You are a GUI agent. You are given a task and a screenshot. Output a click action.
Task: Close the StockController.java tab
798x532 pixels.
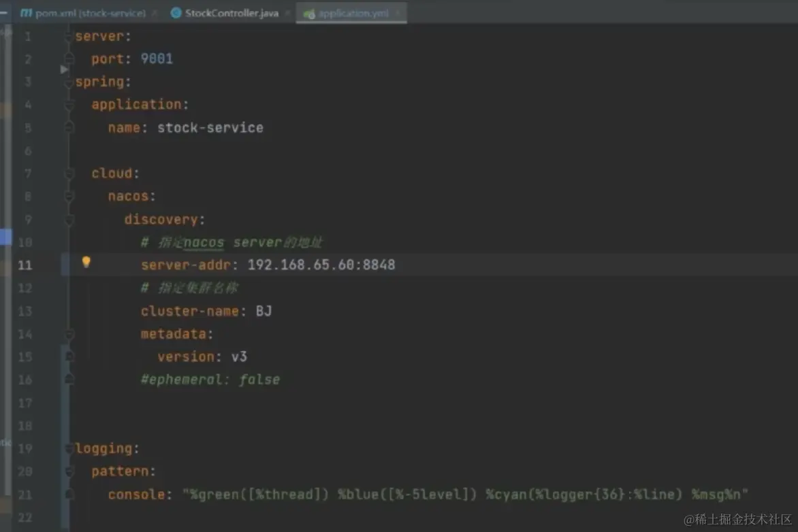[288, 13]
